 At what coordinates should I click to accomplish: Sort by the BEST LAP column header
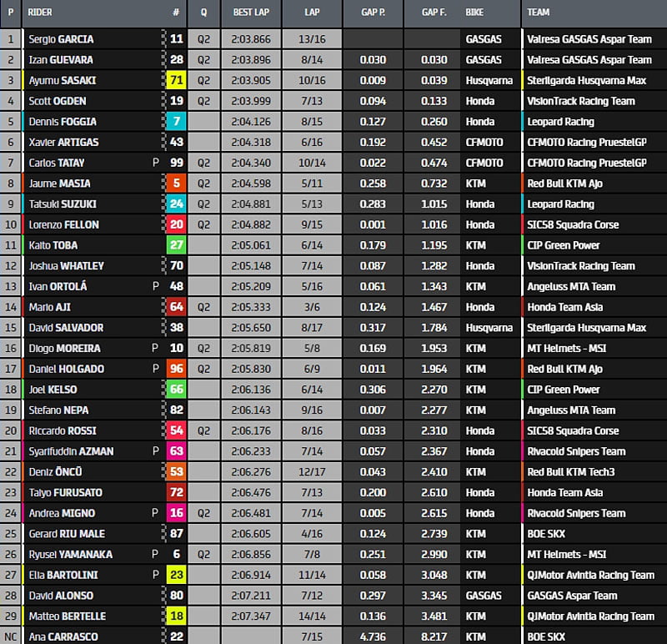coord(251,13)
